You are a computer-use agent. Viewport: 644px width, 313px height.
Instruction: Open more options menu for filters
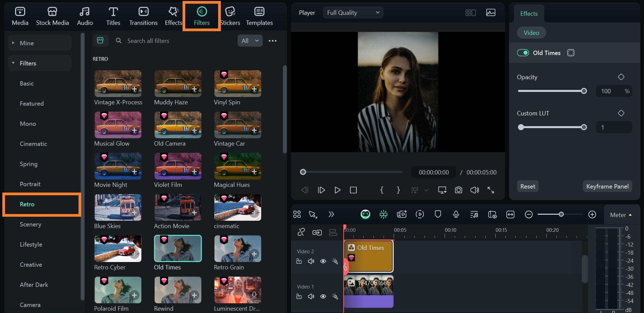coord(273,41)
